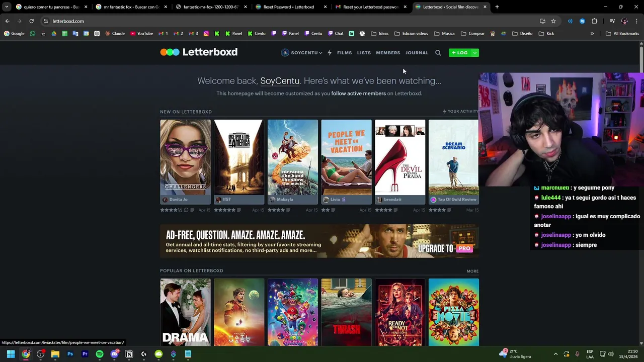Go to the Films section
644x362 pixels.
[x=345, y=53]
